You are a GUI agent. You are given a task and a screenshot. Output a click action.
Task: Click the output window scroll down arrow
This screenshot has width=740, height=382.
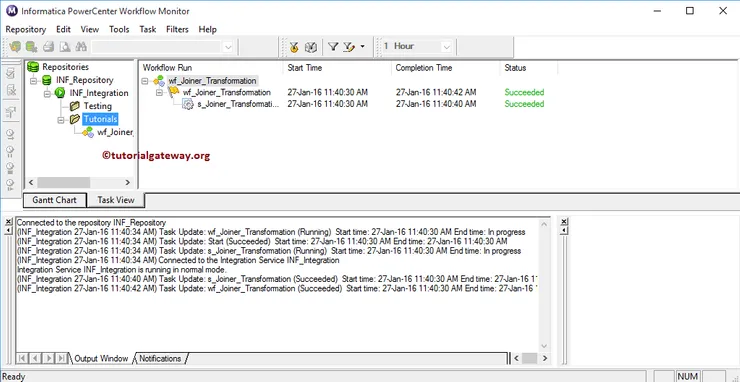[544, 346]
